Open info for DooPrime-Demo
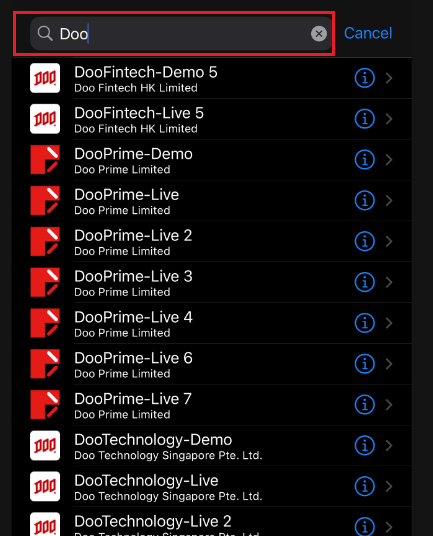The height and width of the screenshot is (536, 433). [365, 160]
